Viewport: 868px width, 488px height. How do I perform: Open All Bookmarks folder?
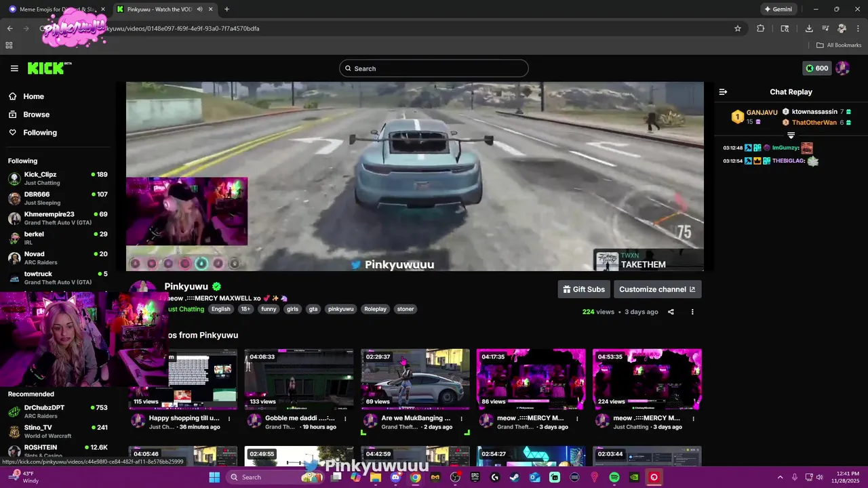pos(839,45)
